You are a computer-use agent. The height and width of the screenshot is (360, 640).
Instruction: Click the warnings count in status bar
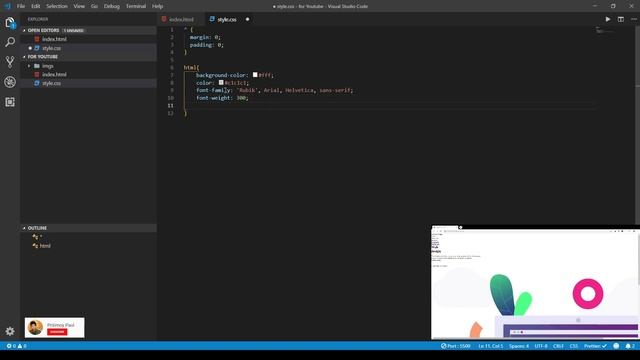click(x=22, y=346)
